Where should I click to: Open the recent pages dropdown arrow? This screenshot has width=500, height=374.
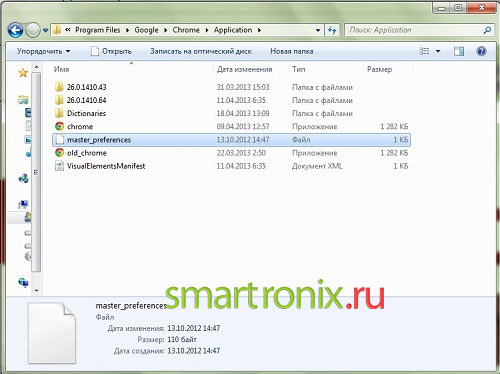pyautogui.click(x=45, y=31)
